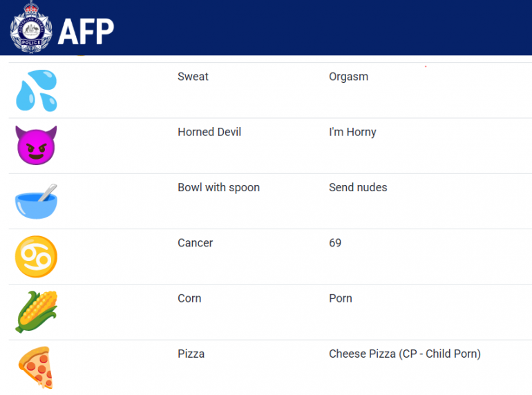
Task: Select the 'Bowl with spoon' label
Action: 218,187
